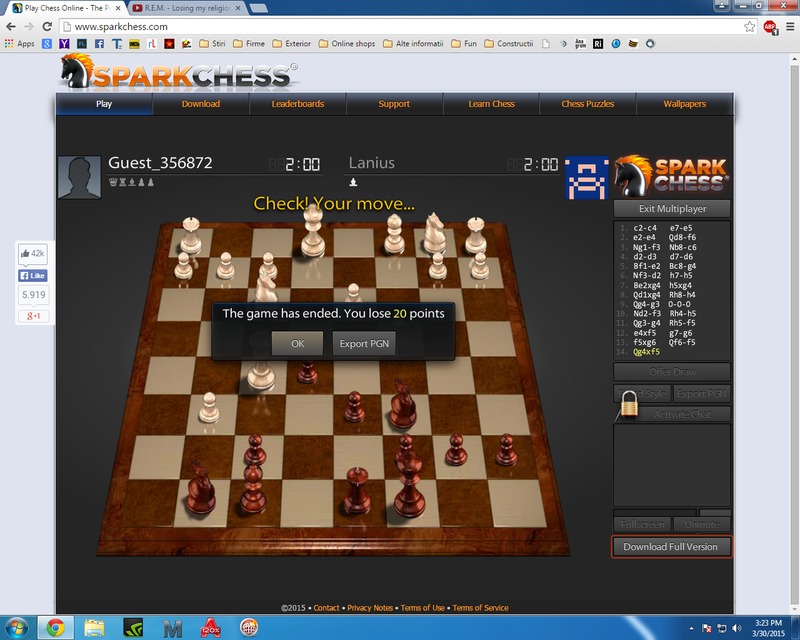Click Export PGN in the dialog
The image size is (800, 640).
364,343
